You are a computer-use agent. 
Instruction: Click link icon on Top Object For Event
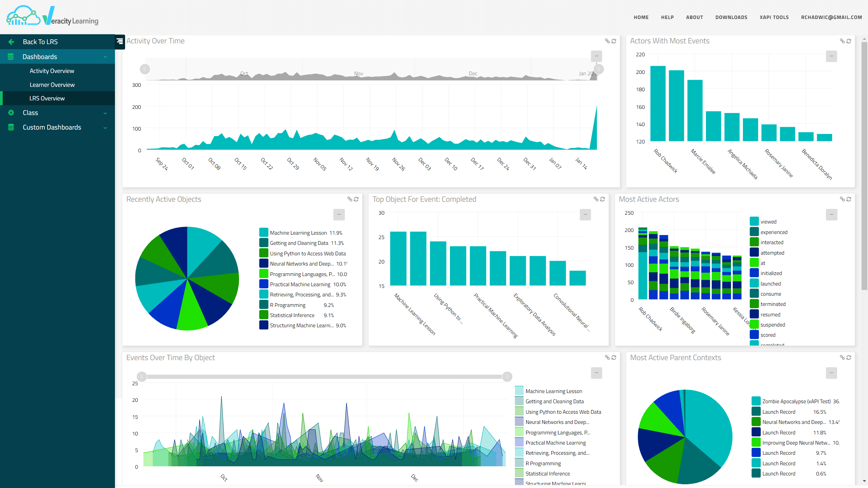pyautogui.click(x=596, y=199)
